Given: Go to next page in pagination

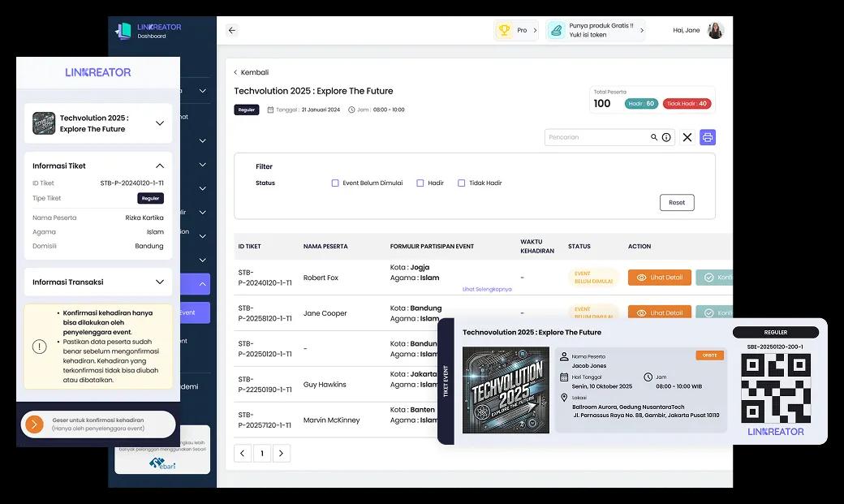Looking at the screenshot, I should coord(281,454).
